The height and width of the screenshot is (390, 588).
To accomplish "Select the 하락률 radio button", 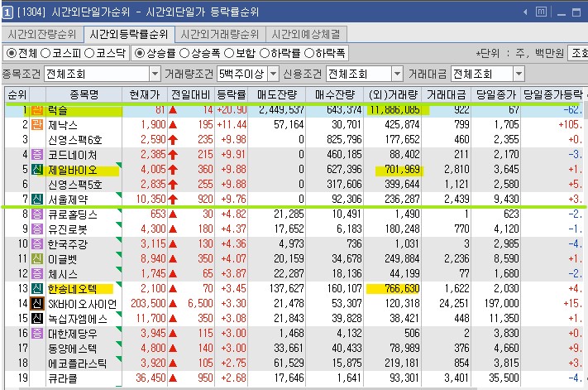I will coord(265,53).
